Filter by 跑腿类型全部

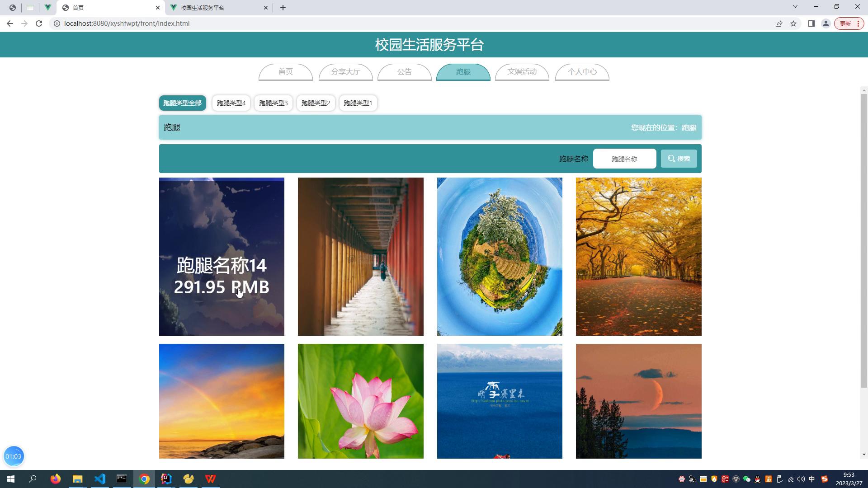[x=183, y=103]
